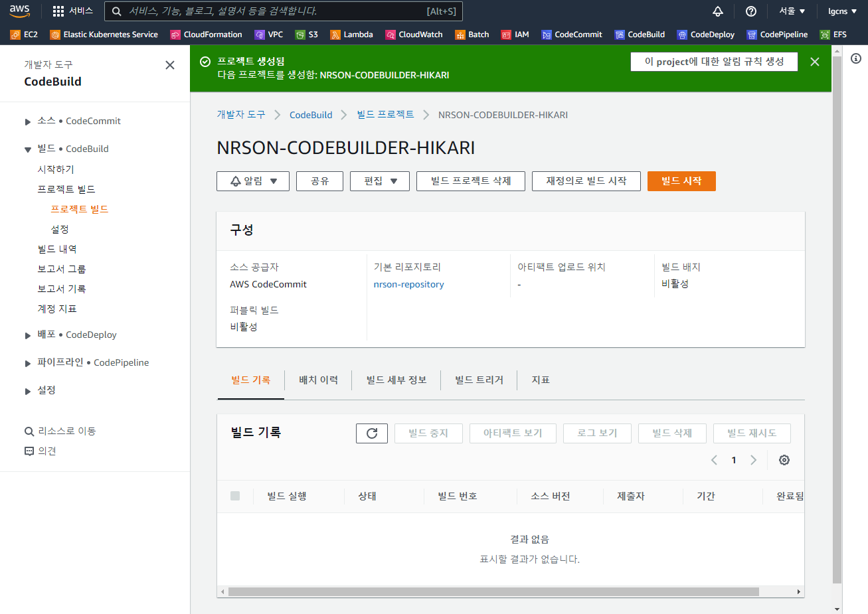Open nrson-repository link
Image resolution: width=868 pixels, height=614 pixels.
point(408,284)
